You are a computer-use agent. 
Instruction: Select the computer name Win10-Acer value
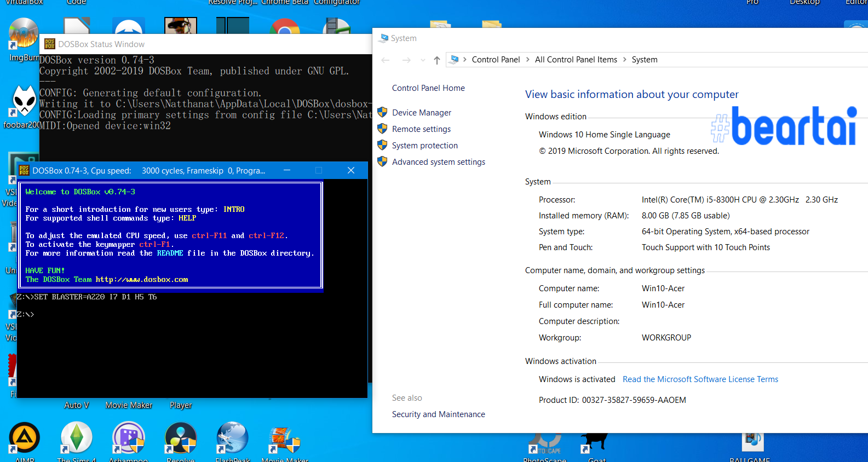(x=663, y=288)
